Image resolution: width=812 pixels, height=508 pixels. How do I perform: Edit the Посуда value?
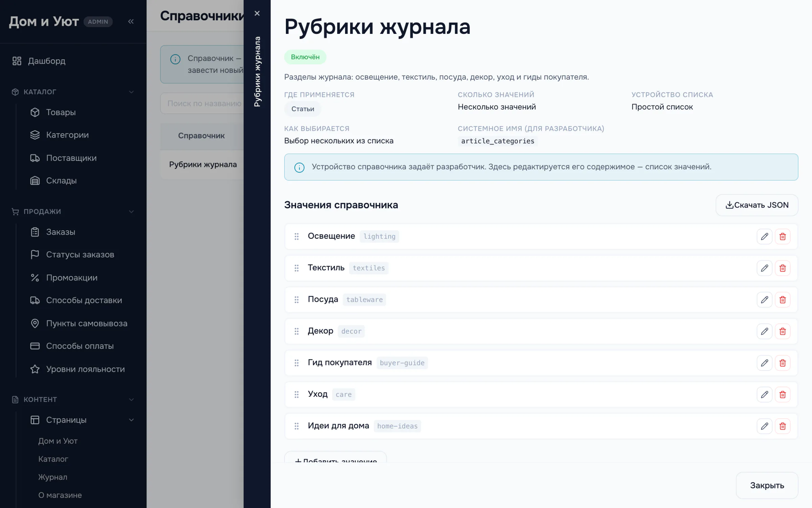click(x=764, y=300)
